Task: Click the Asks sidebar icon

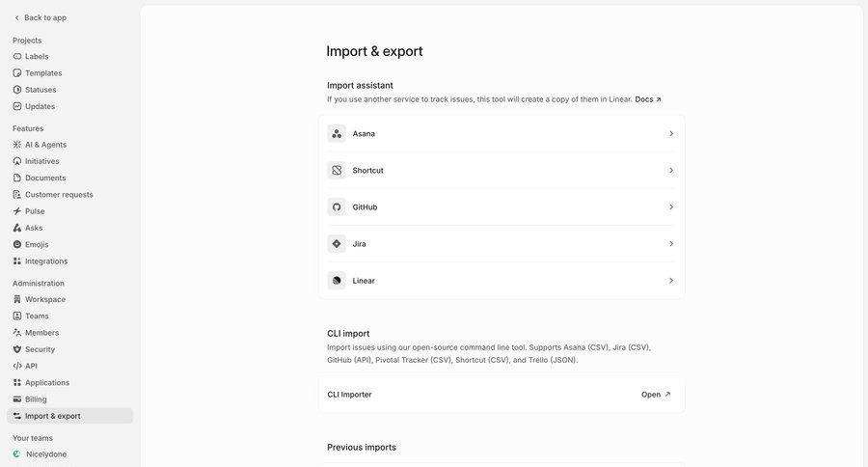Action: point(17,228)
